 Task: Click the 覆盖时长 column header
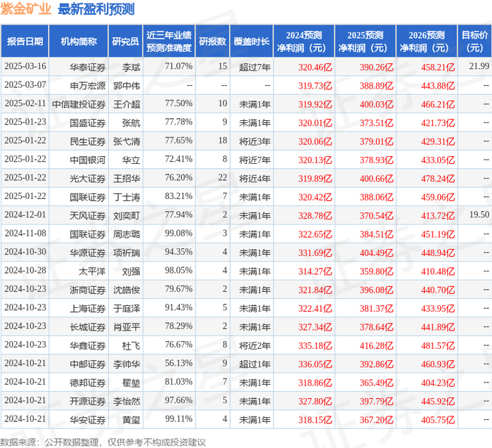coord(252,41)
